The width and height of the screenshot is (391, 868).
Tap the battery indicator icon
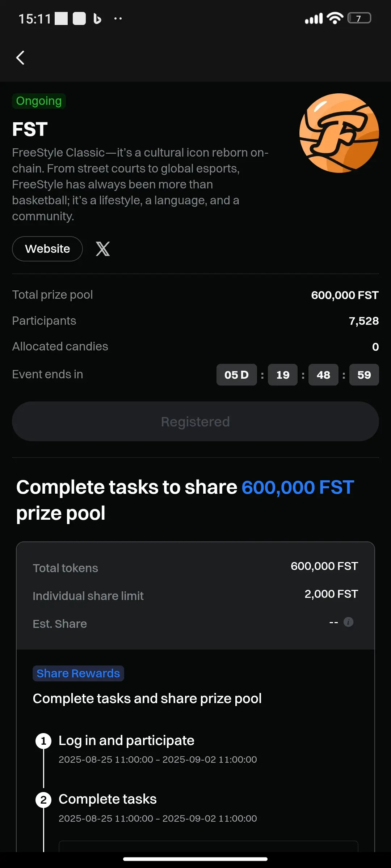pyautogui.click(x=359, y=18)
